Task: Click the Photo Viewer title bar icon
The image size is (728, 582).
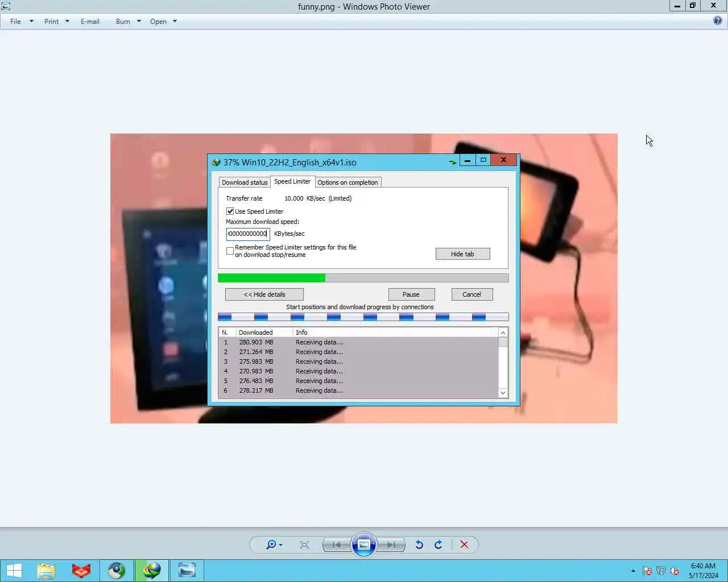Action: point(6,6)
